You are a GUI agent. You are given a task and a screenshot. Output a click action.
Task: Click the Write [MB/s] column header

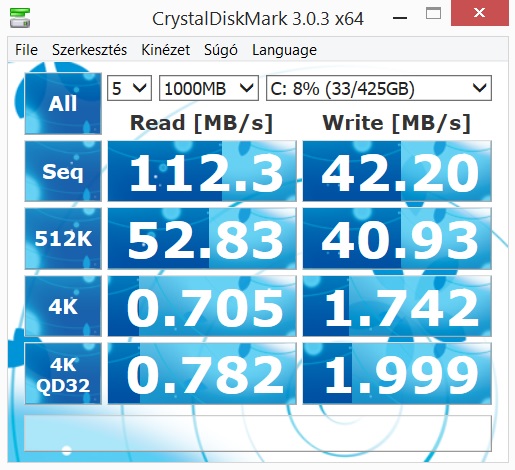[397, 123]
